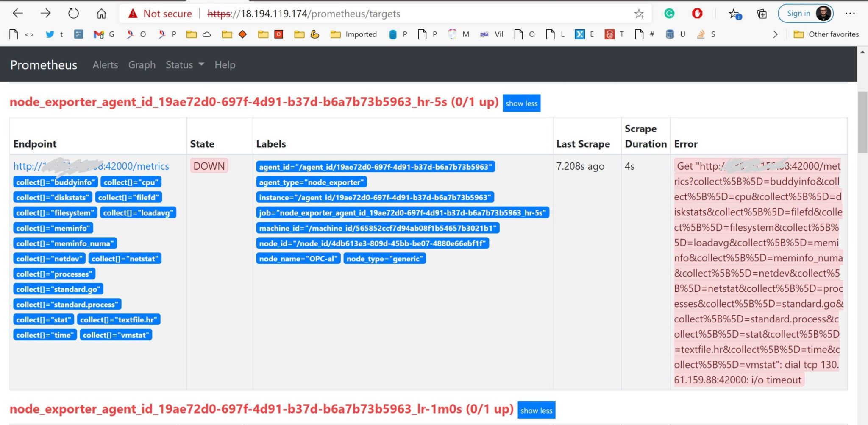Open the Help page

(225, 65)
